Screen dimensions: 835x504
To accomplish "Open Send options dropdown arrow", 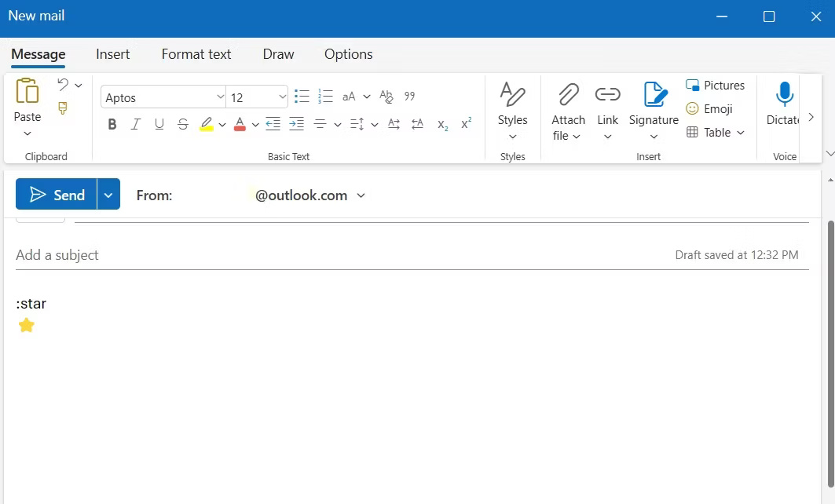I will pyautogui.click(x=108, y=194).
